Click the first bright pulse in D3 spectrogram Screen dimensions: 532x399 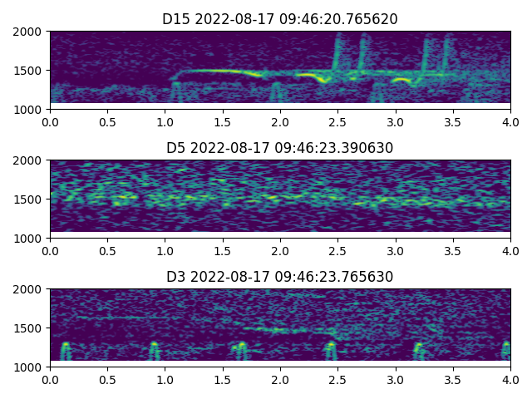66,349
